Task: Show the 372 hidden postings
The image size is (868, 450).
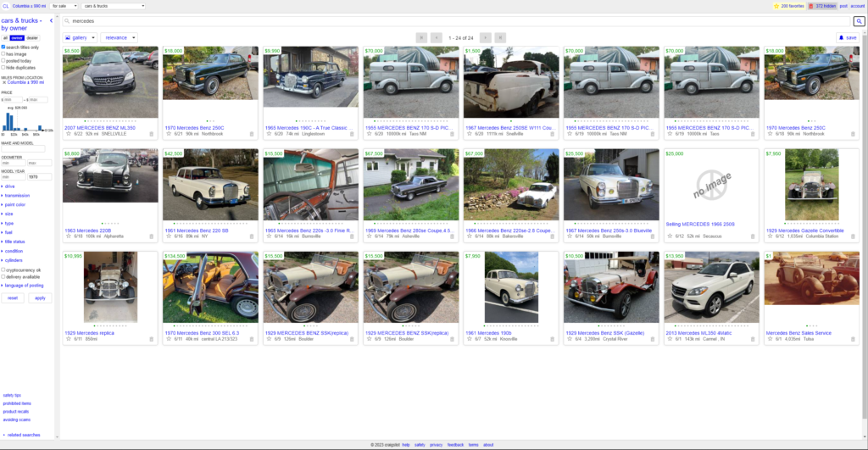Action: point(821,6)
